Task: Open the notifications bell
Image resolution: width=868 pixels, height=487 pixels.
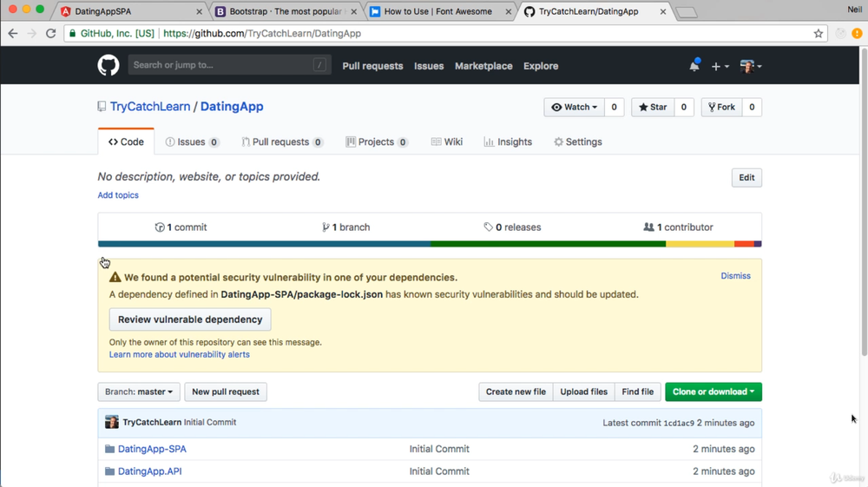Action: click(694, 66)
